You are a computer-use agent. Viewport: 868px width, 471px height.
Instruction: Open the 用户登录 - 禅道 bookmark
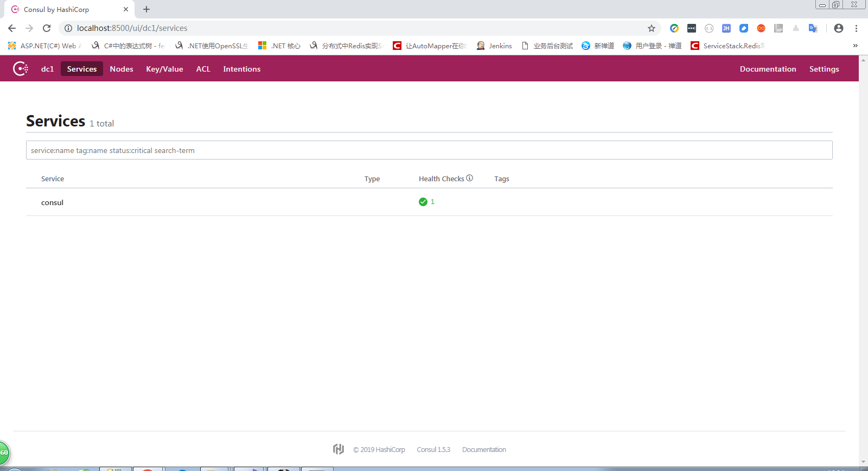[652, 46]
